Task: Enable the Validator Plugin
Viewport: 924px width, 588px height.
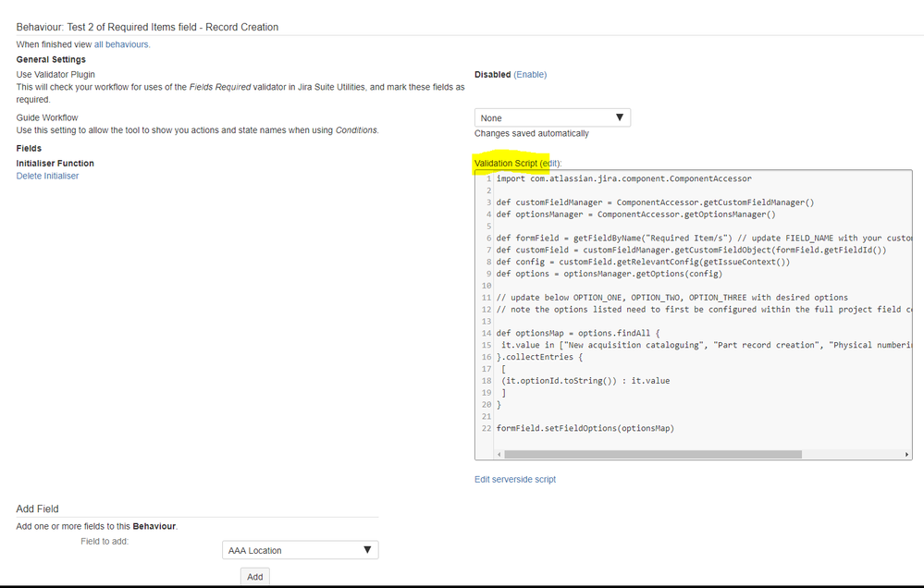Action: pyautogui.click(x=530, y=74)
